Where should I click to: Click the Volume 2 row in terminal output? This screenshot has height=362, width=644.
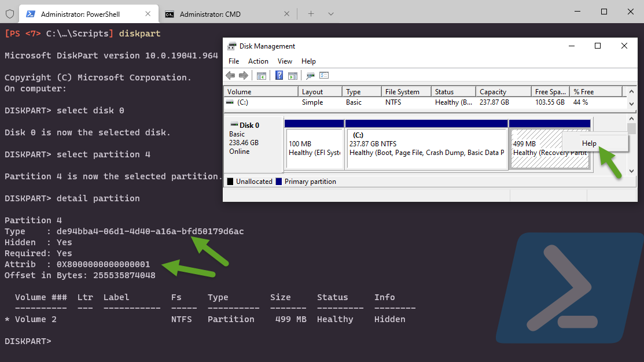tap(205, 319)
